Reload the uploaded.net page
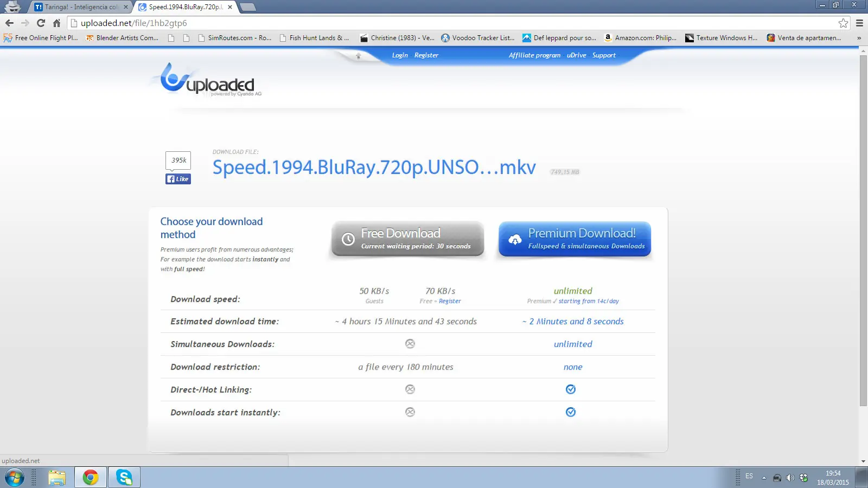This screenshot has height=488, width=868. coord(41,23)
